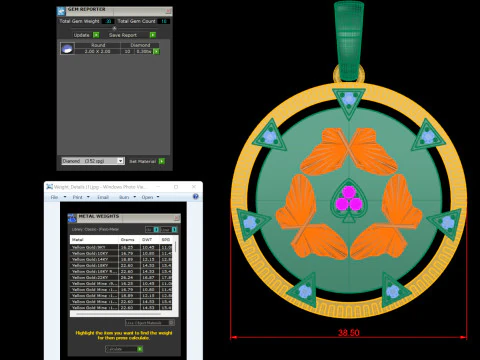The width and height of the screenshot is (480, 360).
Task: Toggle first cyan unit button in Metal Weights
Action: click(156, 229)
